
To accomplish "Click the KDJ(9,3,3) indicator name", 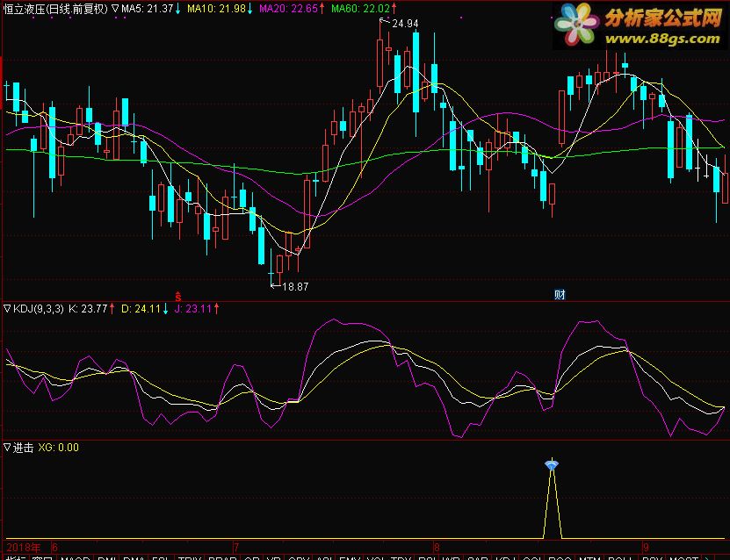I will pyautogui.click(x=39, y=309).
